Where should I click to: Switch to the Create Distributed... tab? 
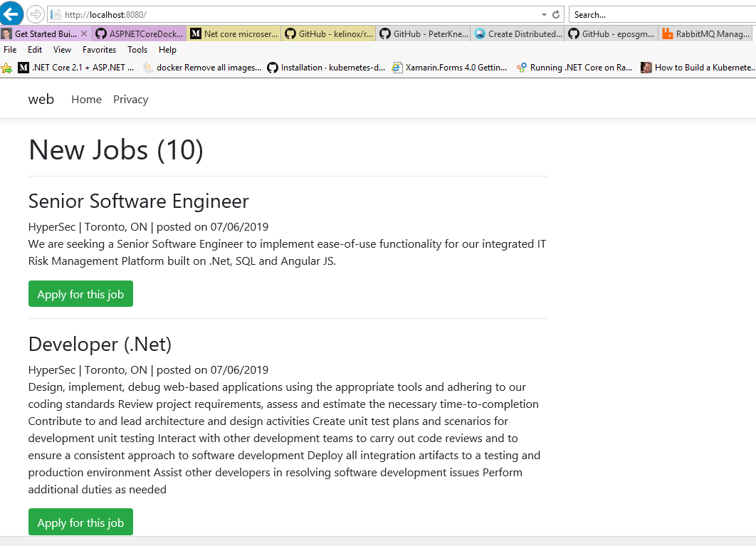[518, 33]
